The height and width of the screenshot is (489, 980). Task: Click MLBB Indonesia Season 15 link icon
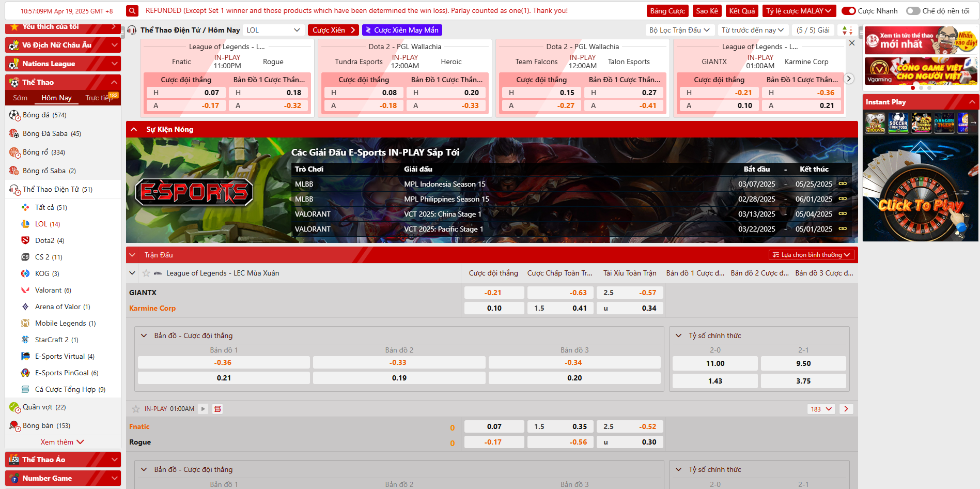tap(843, 184)
